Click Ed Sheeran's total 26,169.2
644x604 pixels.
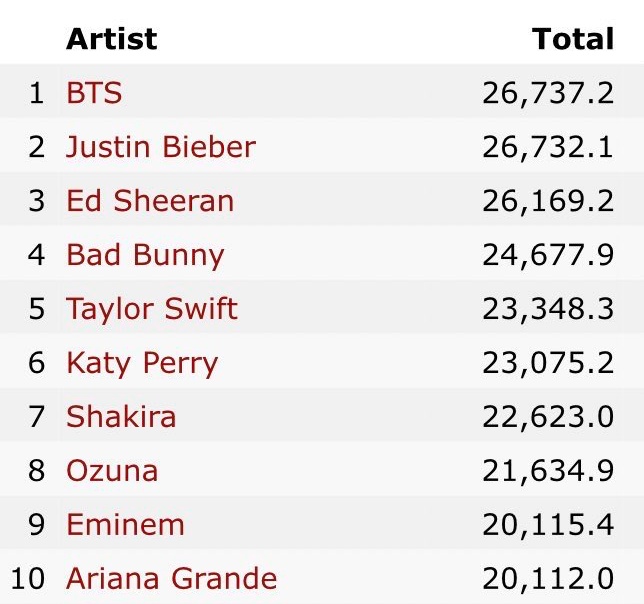(549, 200)
